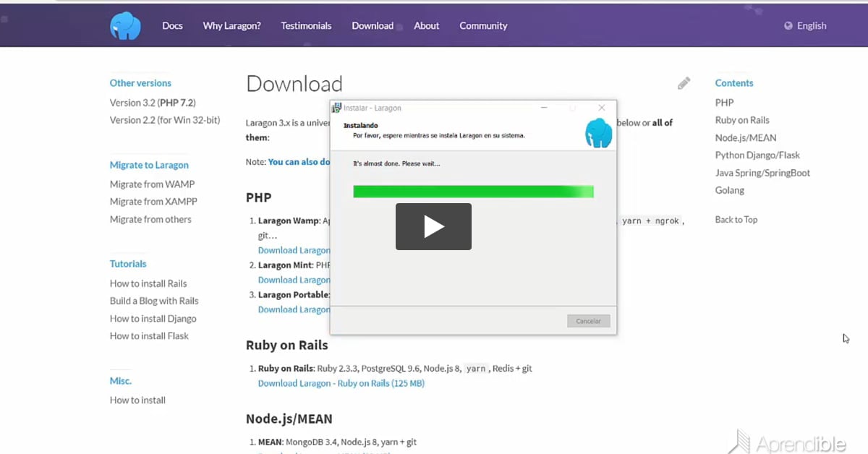868x454 pixels.
Task: Jump to PHP in Contents list
Action: tap(724, 103)
